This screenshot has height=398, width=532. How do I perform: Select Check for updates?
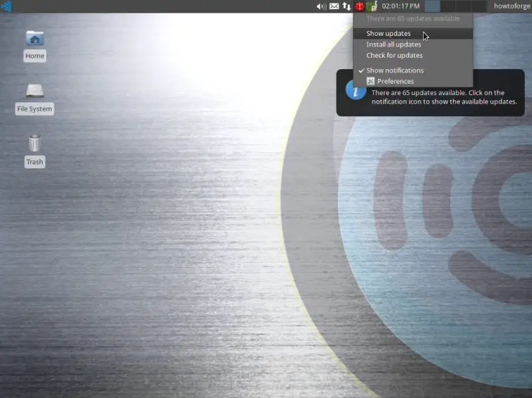[x=413, y=55]
